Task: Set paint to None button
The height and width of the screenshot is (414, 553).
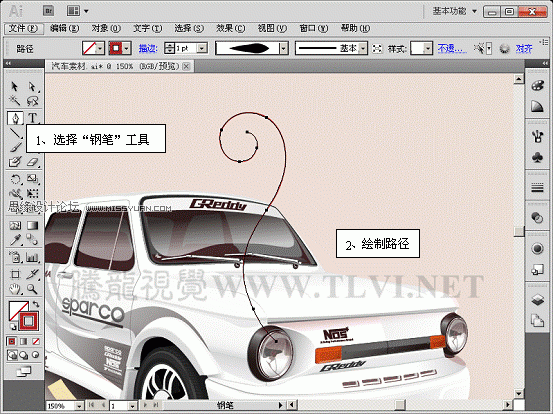Action: [x=36, y=341]
